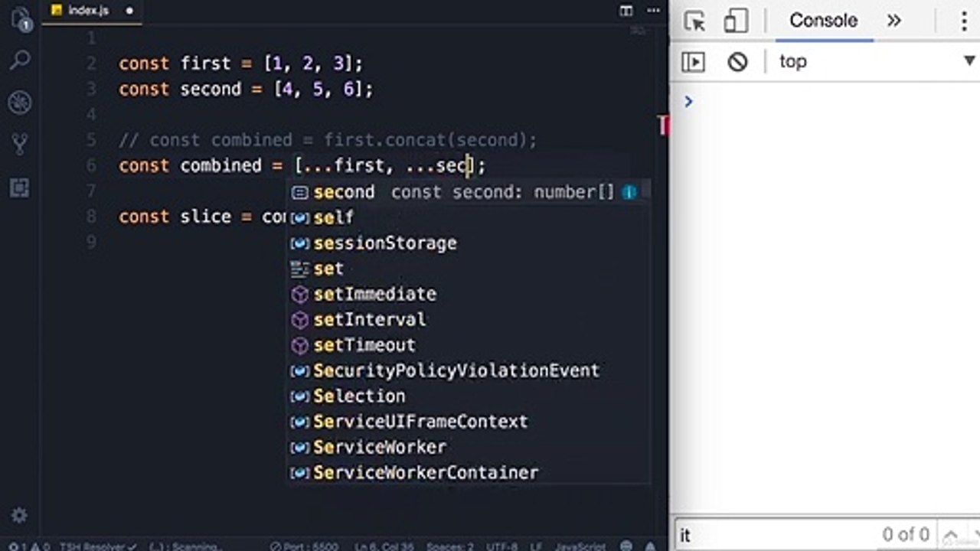Clear the console with the ban icon
This screenshot has height=551, width=980.
point(737,62)
